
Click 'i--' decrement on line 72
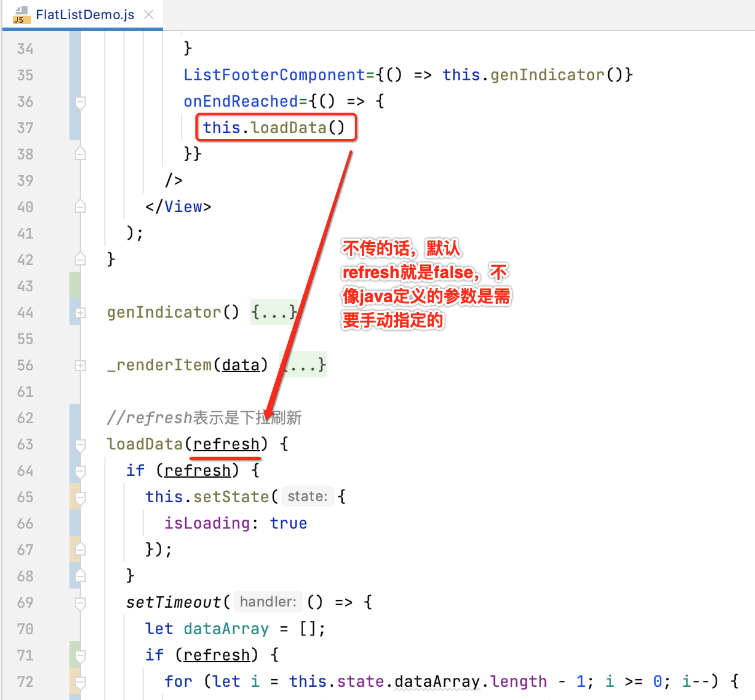coord(696,681)
